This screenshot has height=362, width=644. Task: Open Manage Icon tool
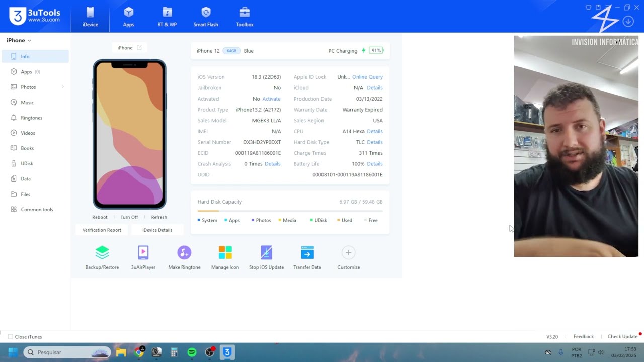coord(225,258)
